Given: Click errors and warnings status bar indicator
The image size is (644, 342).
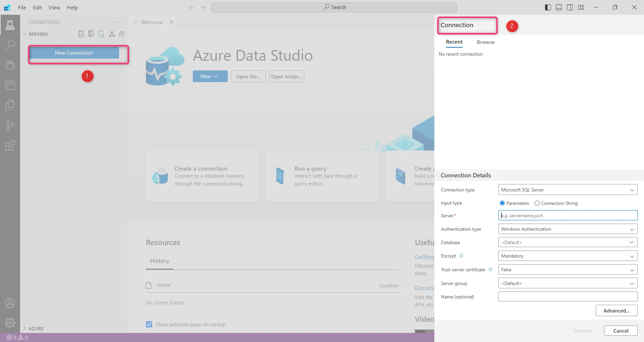Looking at the screenshot, I should point(17,337).
